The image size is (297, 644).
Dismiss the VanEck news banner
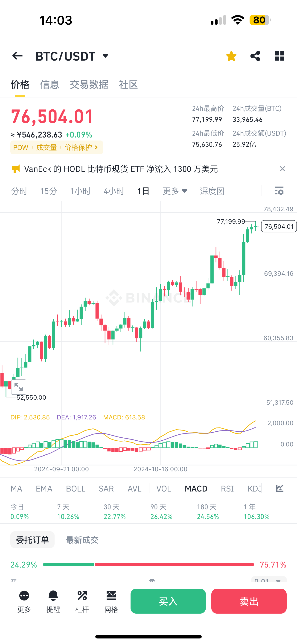pos(282,169)
